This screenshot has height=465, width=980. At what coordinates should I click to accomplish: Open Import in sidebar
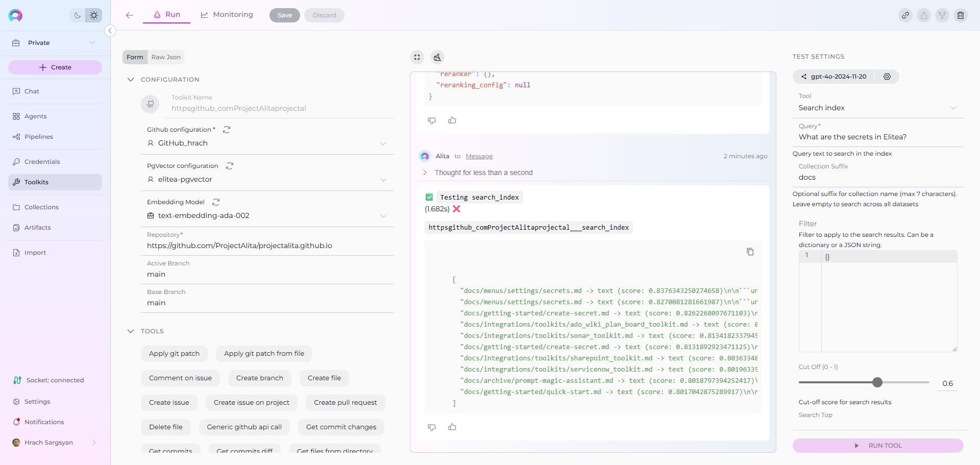pos(55,253)
